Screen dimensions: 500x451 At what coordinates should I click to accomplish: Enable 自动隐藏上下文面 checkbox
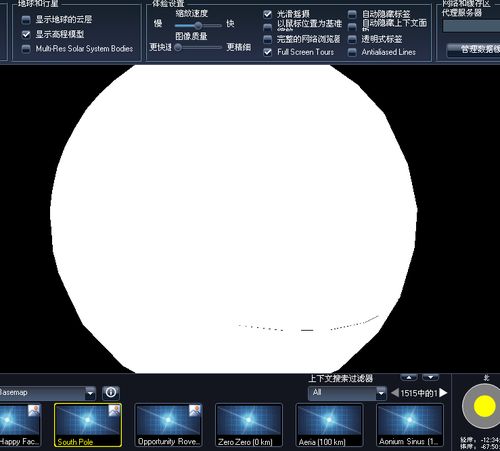tap(352, 27)
